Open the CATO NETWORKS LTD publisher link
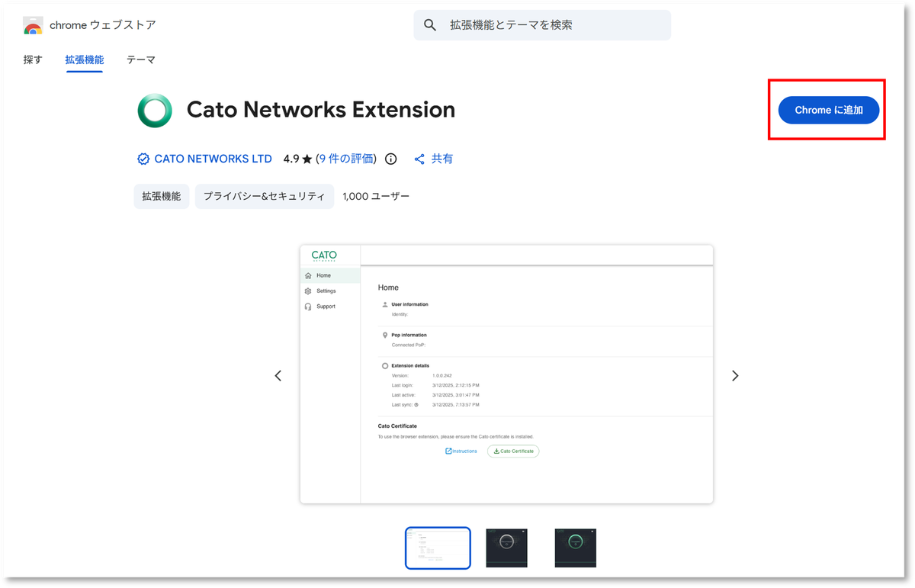Image resolution: width=915 pixels, height=588 pixels. coord(213,159)
